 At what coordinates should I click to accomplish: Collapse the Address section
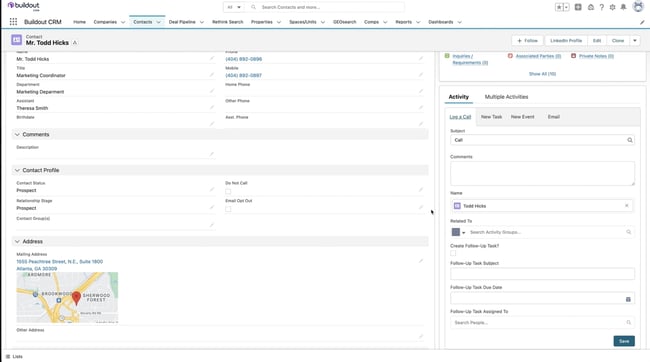17,241
